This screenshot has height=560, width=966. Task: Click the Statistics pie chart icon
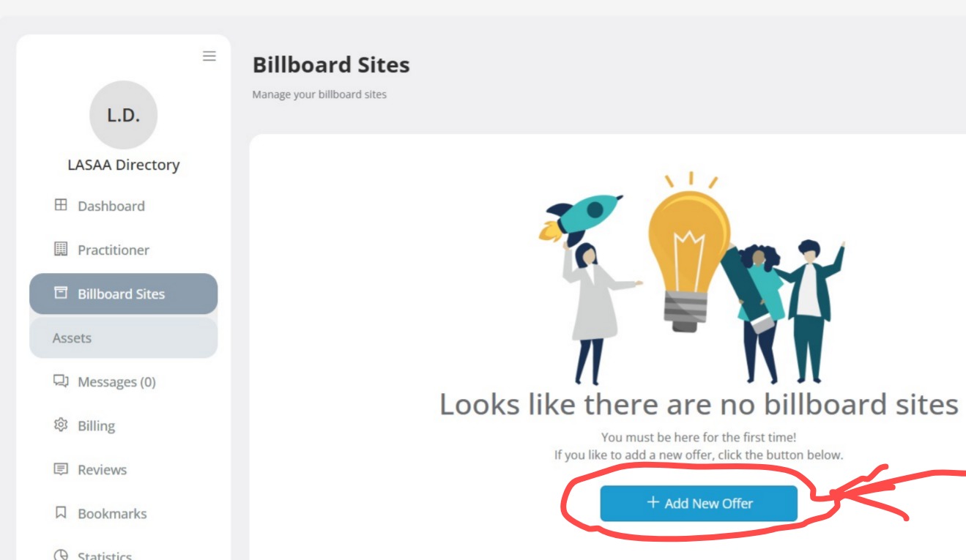pyautogui.click(x=61, y=554)
